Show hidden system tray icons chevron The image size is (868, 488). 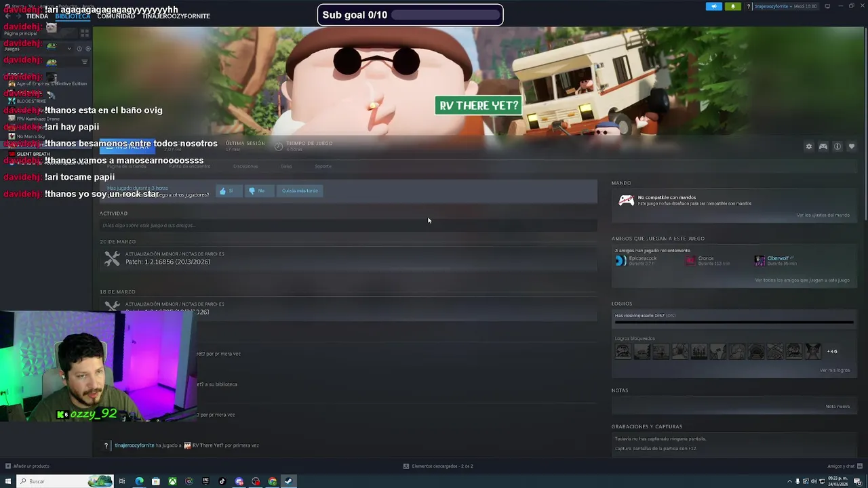[x=789, y=481]
